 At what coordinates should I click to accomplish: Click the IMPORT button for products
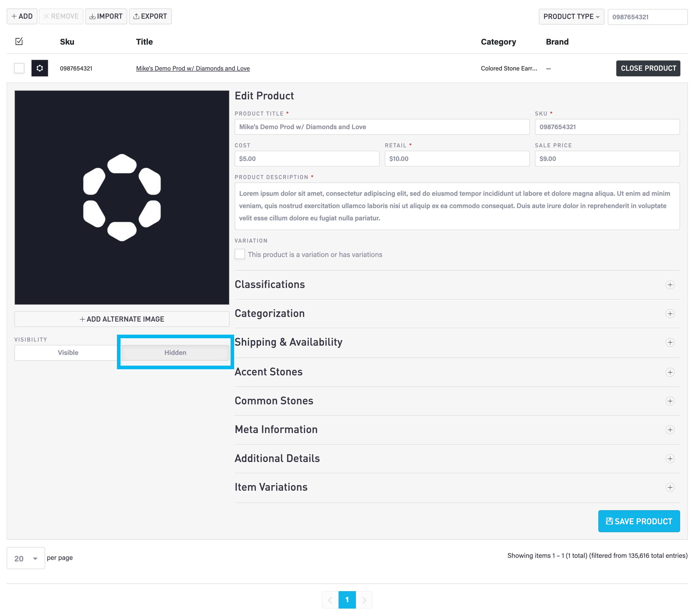click(106, 16)
